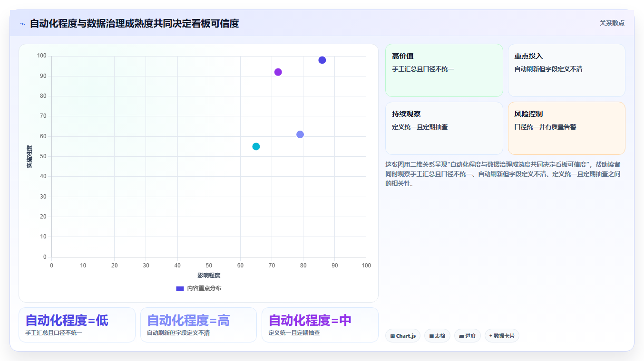Click 自动刷新但字段定义不清 under 自动化程度=高
Viewport: 644px width, 361px height.
(178, 333)
